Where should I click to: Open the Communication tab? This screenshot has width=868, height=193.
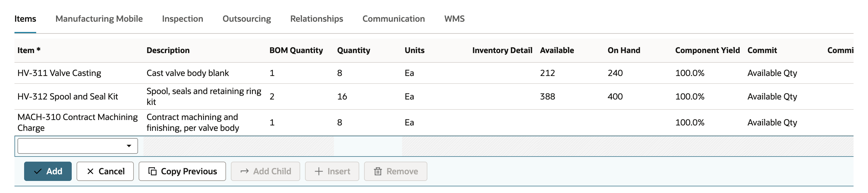pos(394,19)
